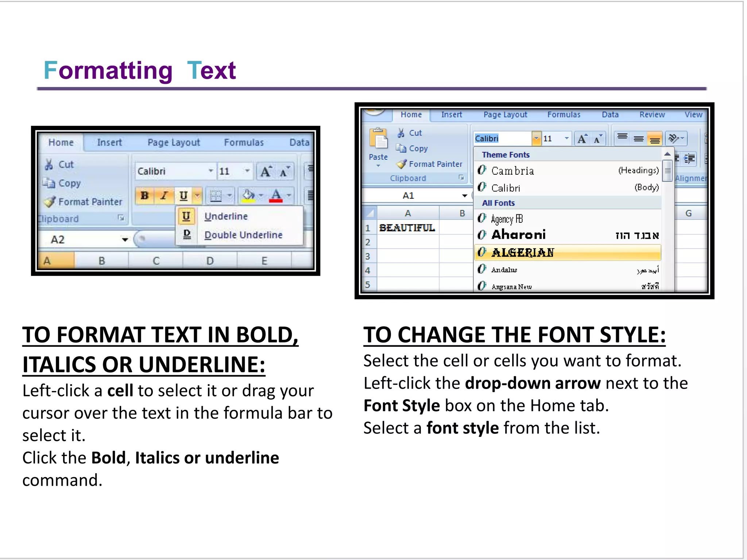Select Angsana New from font list
Viewport: 747px width, 560px height.
point(568,286)
